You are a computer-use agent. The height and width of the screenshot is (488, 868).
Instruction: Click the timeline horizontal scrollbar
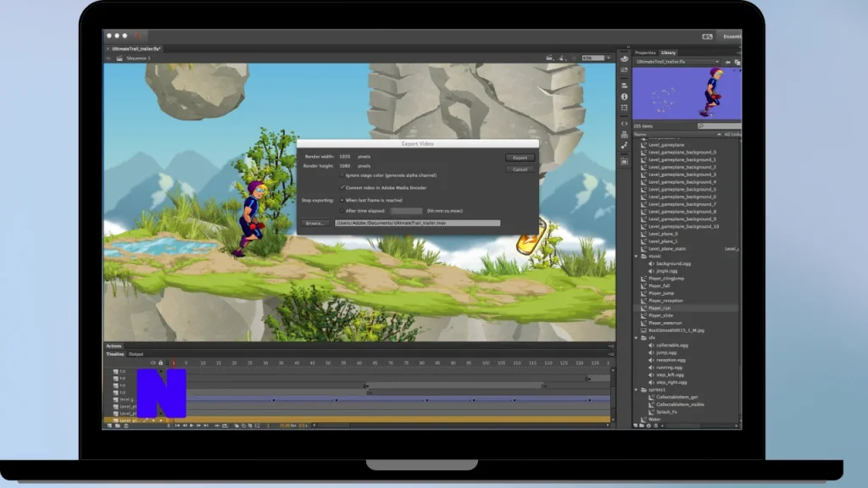334,425
